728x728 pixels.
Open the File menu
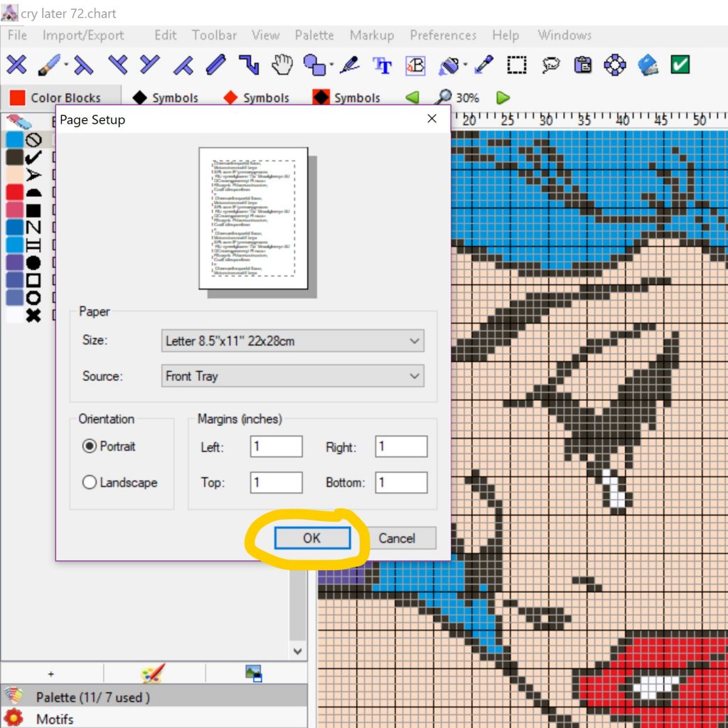tap(17, 36)
